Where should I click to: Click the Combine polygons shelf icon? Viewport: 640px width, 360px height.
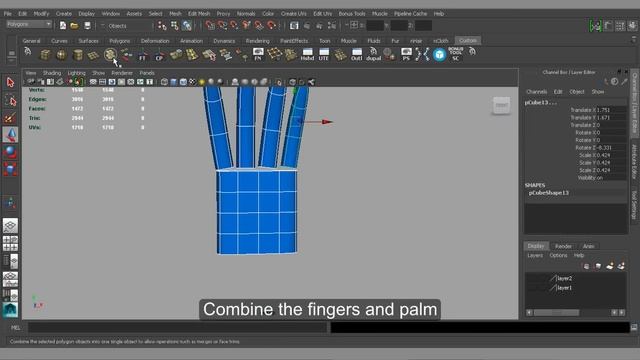point(110,54)
